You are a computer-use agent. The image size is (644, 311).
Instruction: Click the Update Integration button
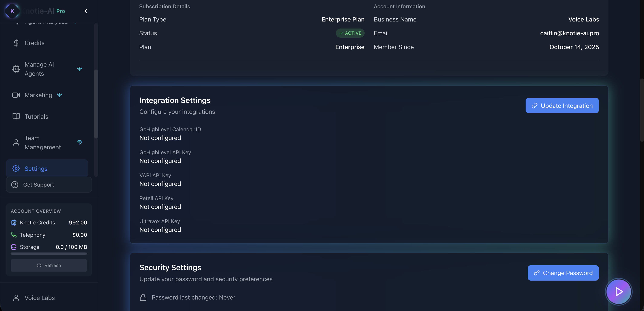pyautogui.click(x=562, y=106)
